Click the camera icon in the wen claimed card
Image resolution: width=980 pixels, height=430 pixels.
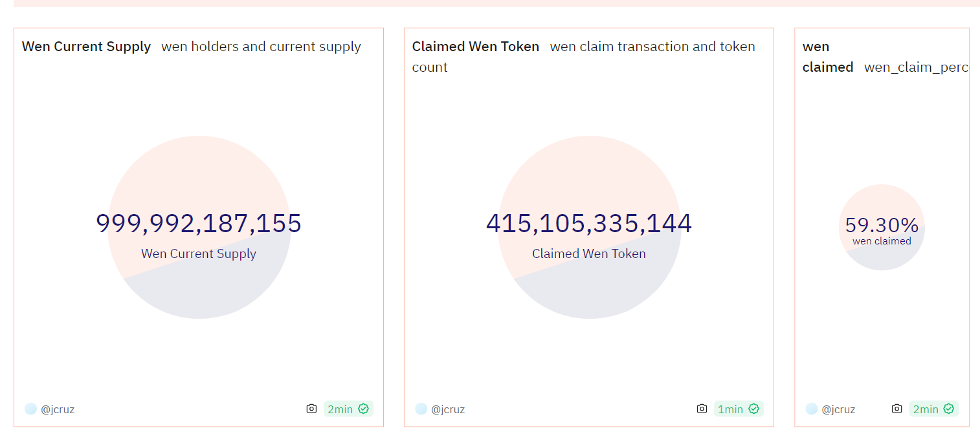(896, 409)
